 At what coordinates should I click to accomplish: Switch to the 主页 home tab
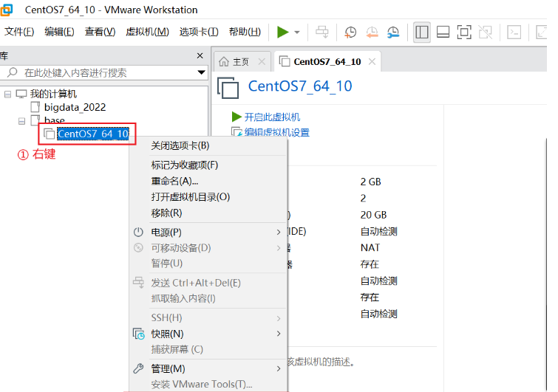(241, 62)
